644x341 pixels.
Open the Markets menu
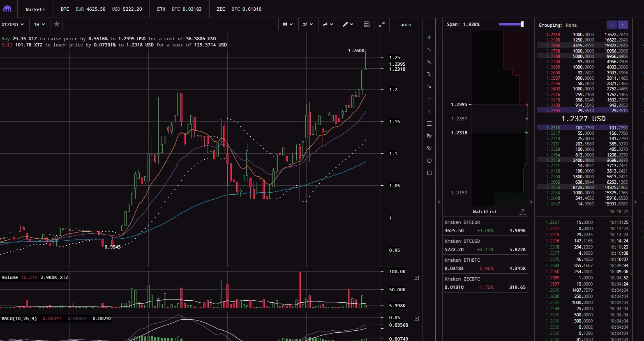pos(35,9)
